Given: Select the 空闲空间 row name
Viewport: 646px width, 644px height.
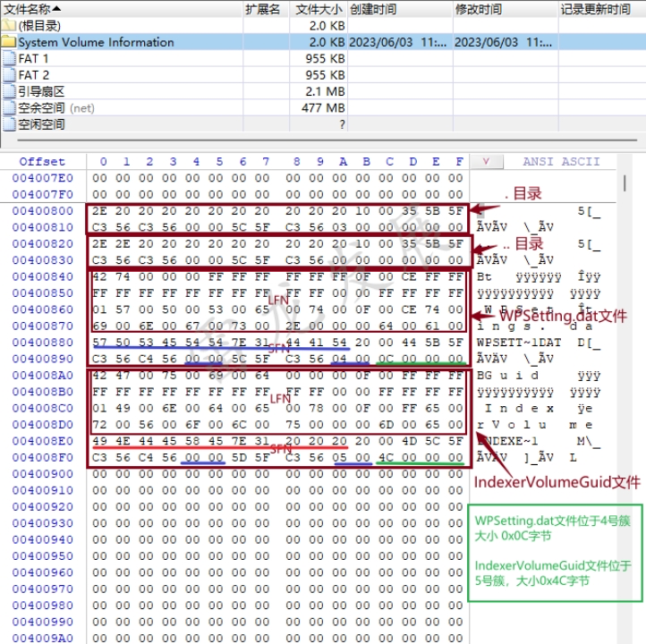Looking at the screenshot, I should [x=41, y=124].
